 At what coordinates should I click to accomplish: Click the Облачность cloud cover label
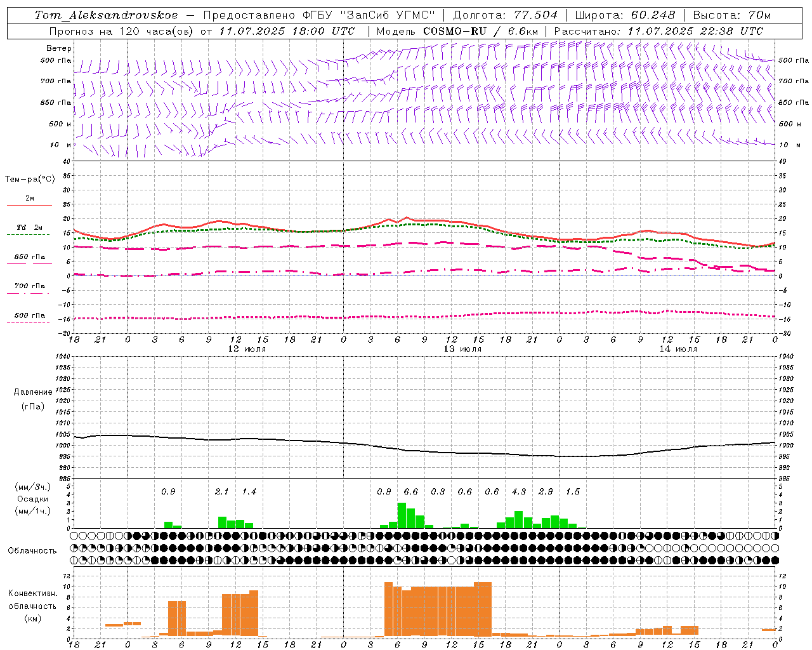point(32,550)
